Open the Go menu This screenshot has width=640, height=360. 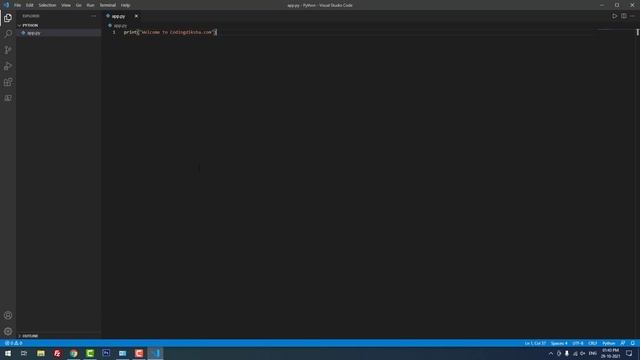tap(78, 5)
